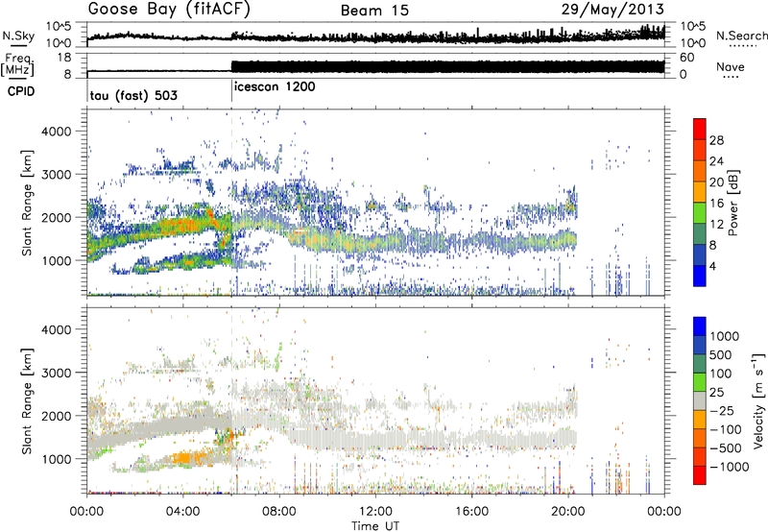Click the "Goose Bay (fitACF)" title text

169,10
